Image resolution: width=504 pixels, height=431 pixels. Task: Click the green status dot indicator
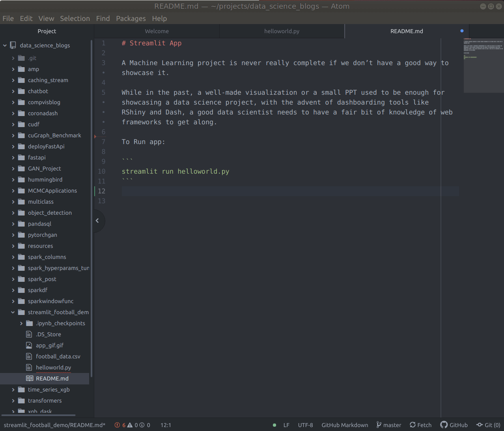pos(274,425)
